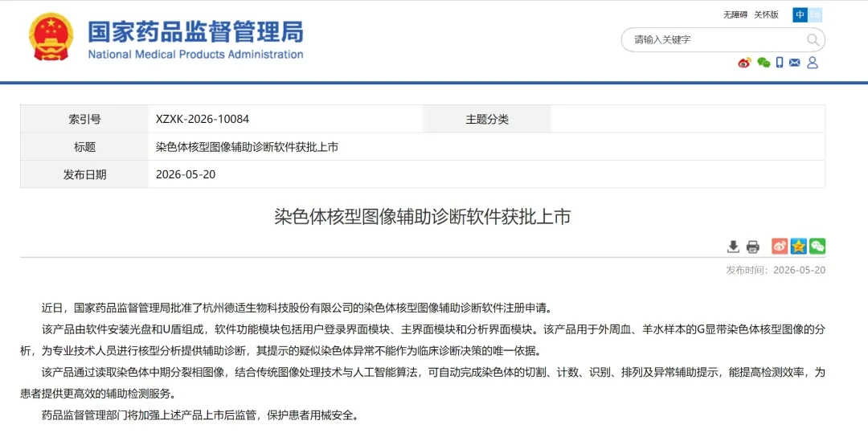
Task: Share article to WeChat
Action: coord(817,246)
